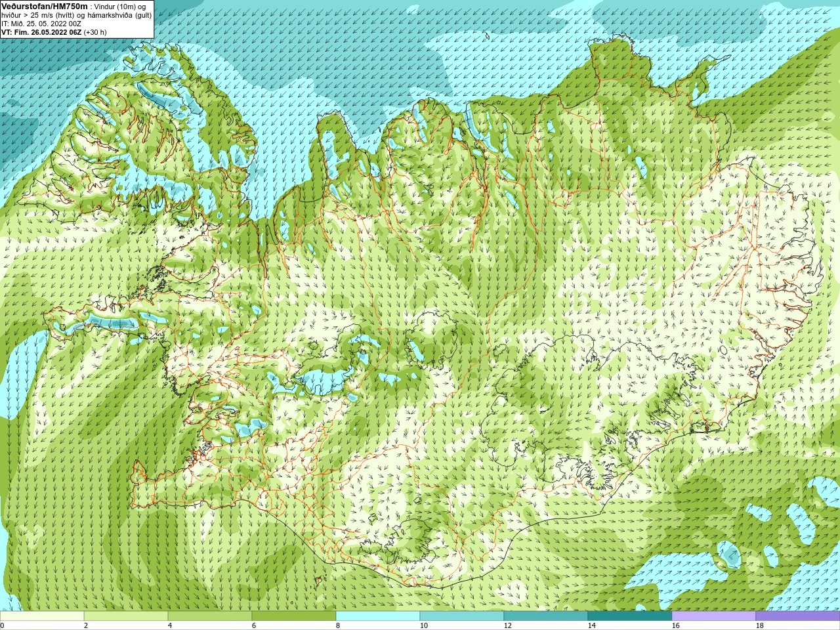Click the 0–2 m/s pale yellow legend swatch
Viewport: 840px width, 630px height.
42,616
